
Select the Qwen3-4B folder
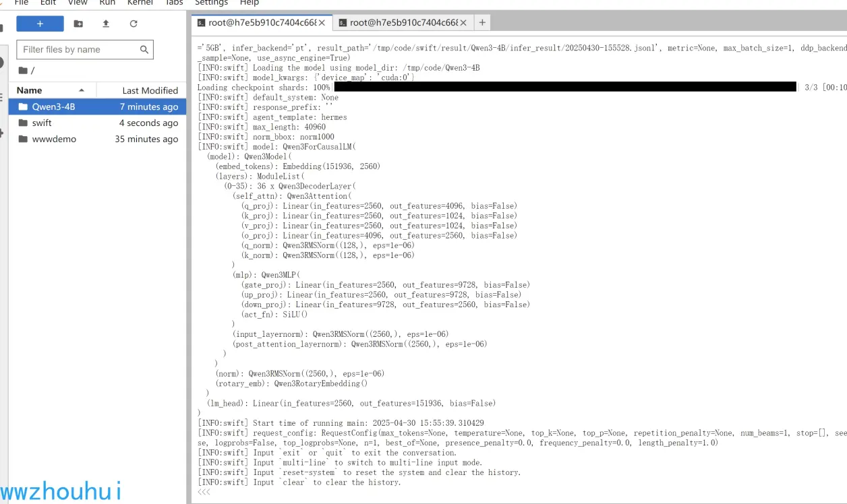coord(98,106)
